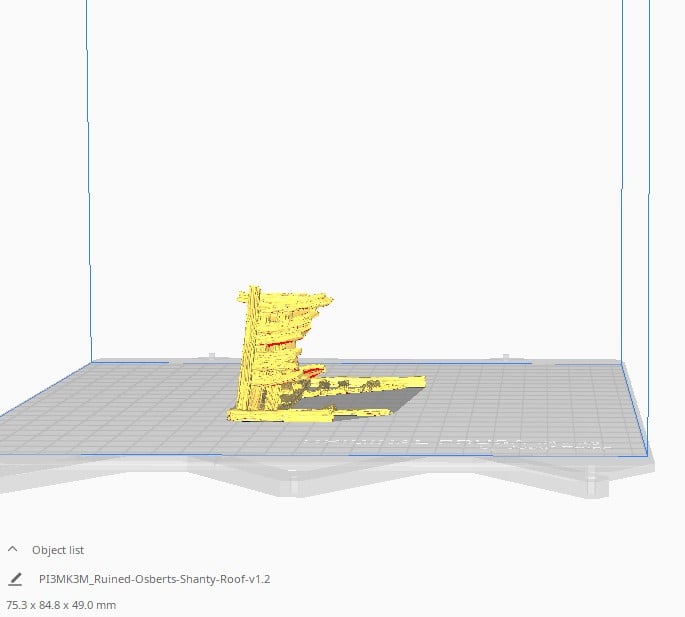Click the flat section extending right of the model
Viewport: 685px width, 617px height.
click(x=380, y=382)
